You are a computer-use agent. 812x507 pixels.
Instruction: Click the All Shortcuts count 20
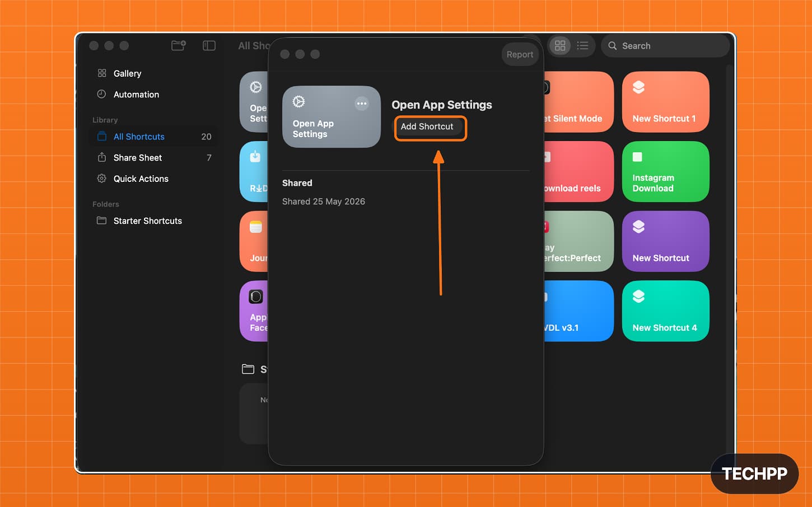tap(206, 137)
